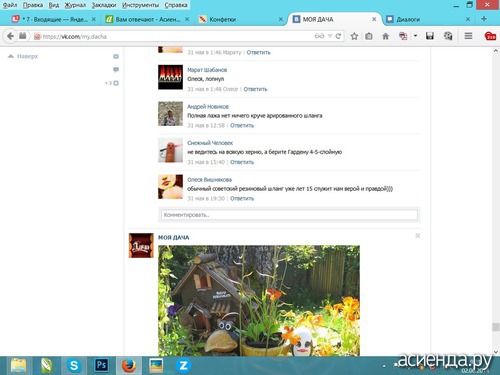Open Photoshop from the taskbar
Screen dimensions: 500x375
point(101,366)
